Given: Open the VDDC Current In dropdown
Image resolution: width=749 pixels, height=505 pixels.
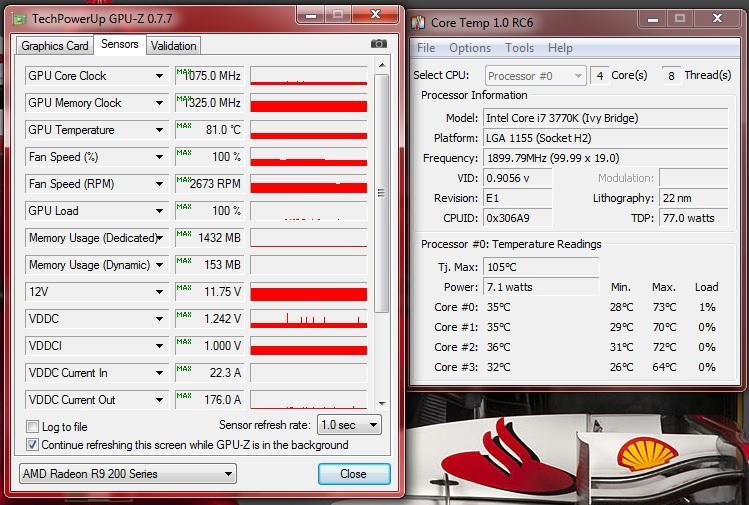Looking at the screenshot, I should pyautogui.click(x=159, y=373).
